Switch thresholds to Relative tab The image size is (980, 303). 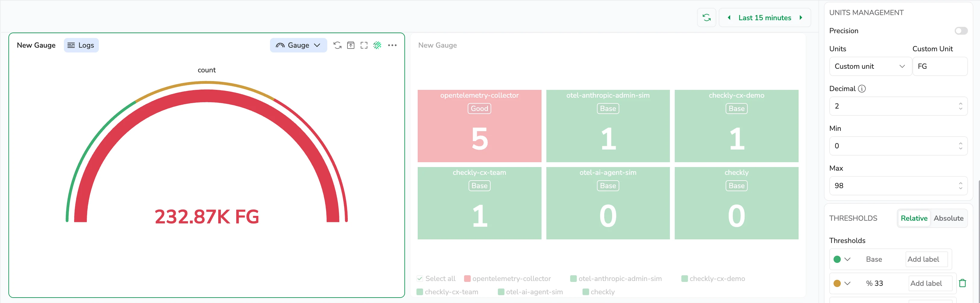point(914,218)
